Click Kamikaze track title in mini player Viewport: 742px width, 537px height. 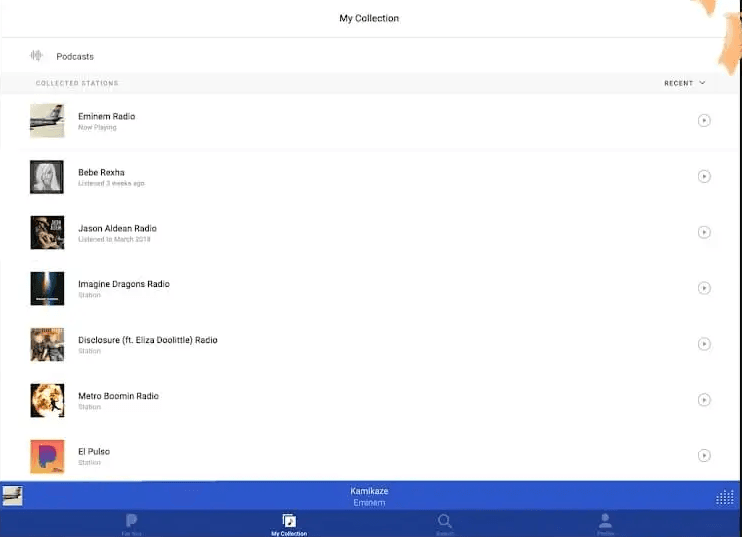click(x=369, y=491)
